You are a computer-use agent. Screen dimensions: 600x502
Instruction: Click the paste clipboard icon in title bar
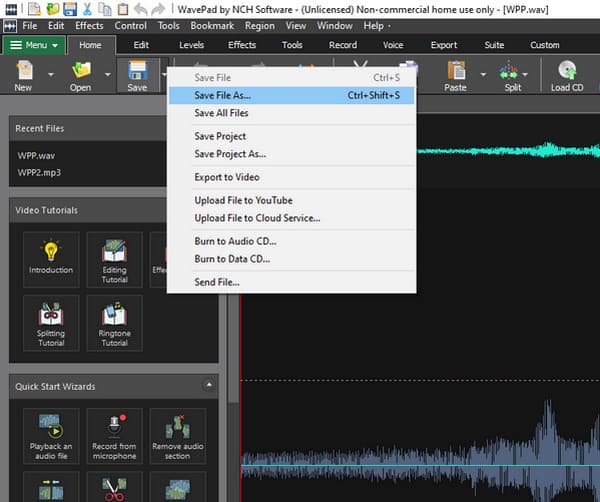pyautogui.click(x=123, y=9)
